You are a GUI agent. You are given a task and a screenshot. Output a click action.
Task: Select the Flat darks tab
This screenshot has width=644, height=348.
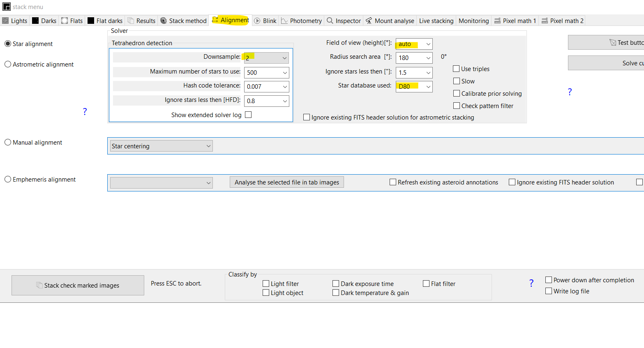point(105,21)
